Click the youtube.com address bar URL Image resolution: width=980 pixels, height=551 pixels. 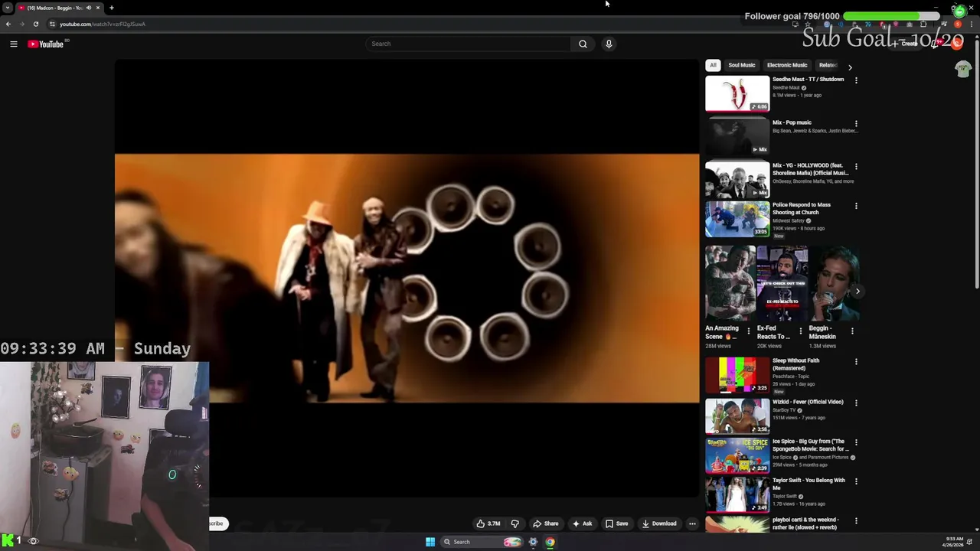coord(103,24)
